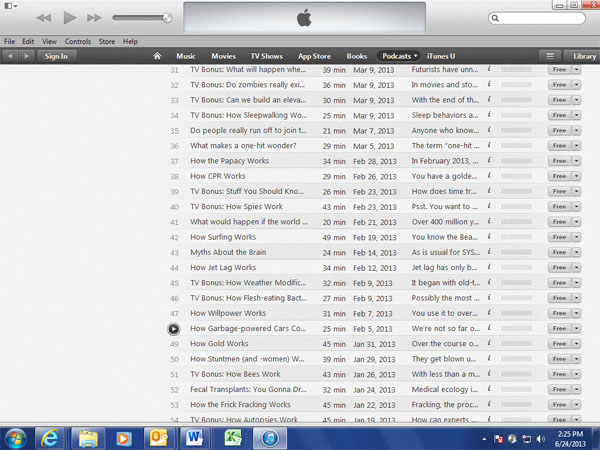Open the Controls menu
The height and width of the screenshot is (450, 600).
click(x=78, y=41)
